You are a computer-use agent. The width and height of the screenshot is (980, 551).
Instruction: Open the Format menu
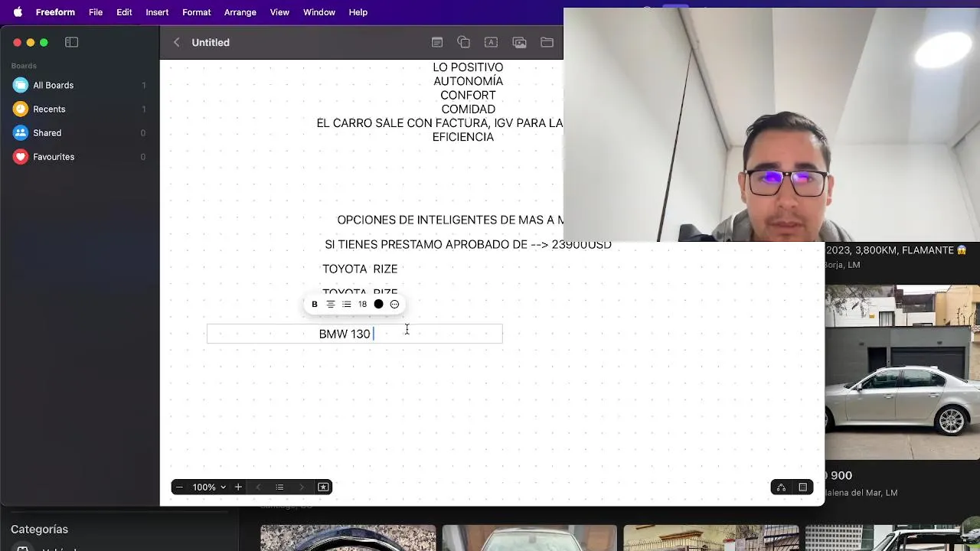click(x=197, y=12)
